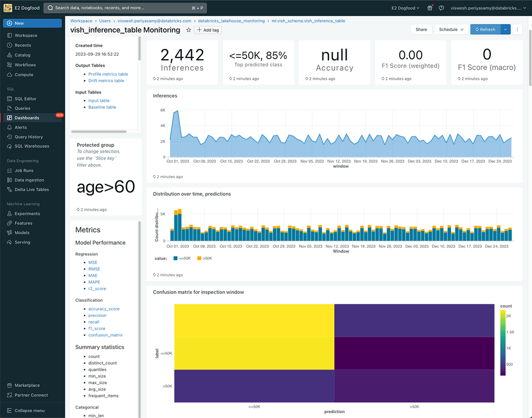532x418 pixels.
Task: Click the Share button
Action: click(x=421, y=29)
